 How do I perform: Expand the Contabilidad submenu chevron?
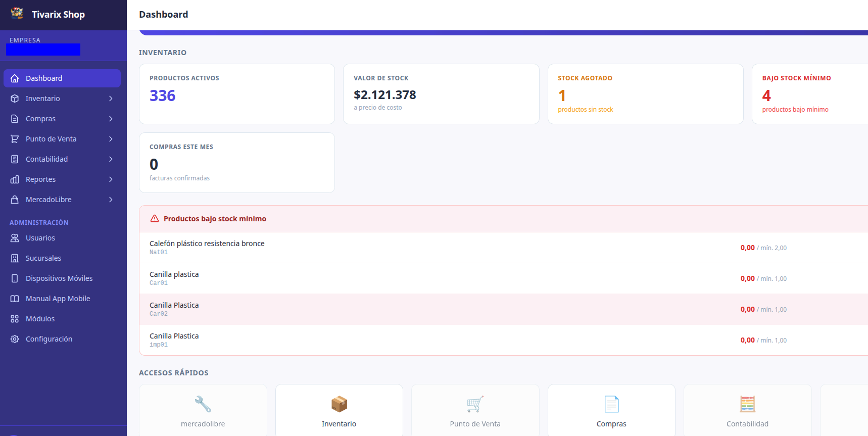click(111, 159)
